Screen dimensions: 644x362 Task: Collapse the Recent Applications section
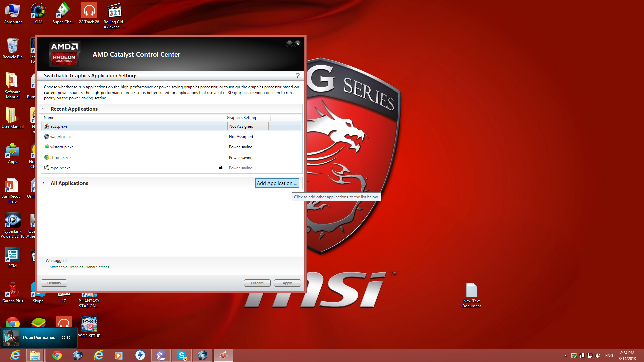(43, 109)
